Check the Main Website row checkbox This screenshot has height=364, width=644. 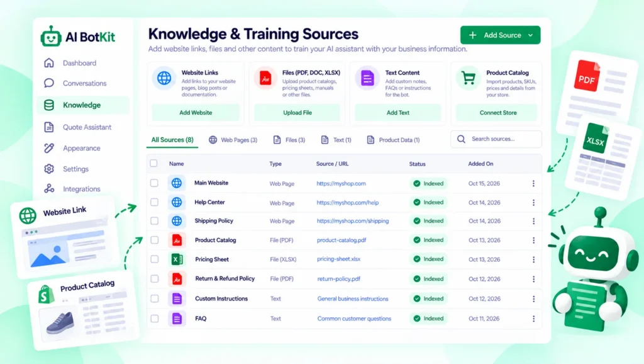point(154,183)
